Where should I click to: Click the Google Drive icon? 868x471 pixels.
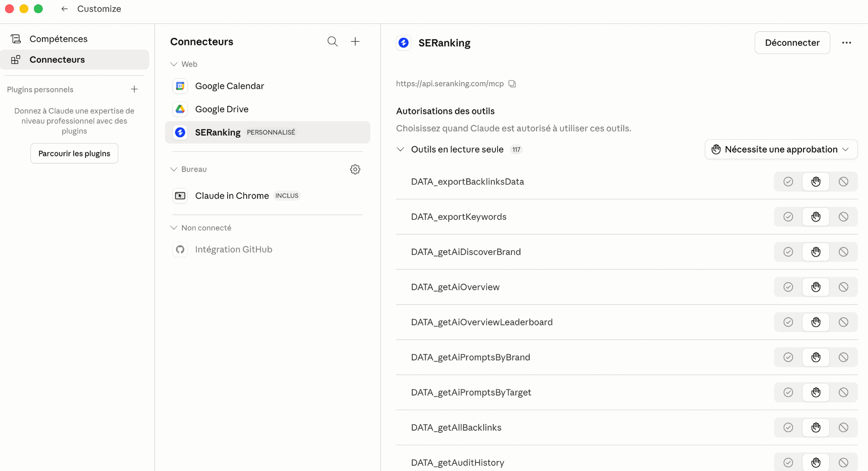pyautogui.click(x=180, y=109)
